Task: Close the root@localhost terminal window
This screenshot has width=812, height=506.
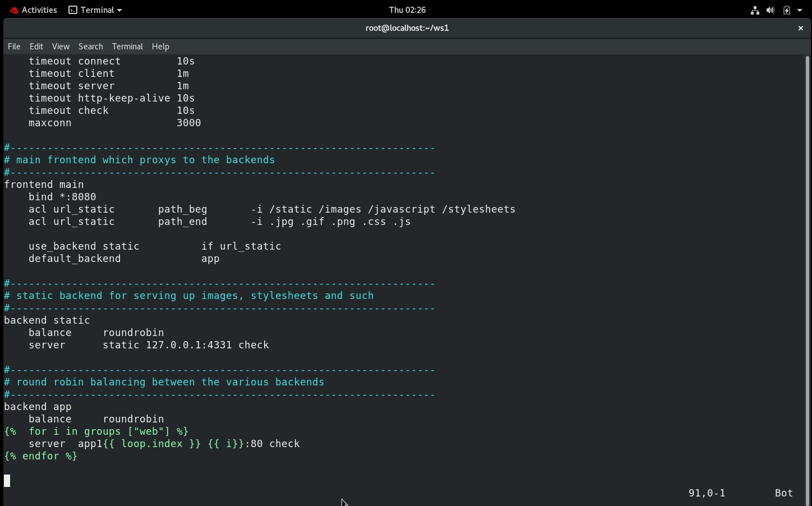Action: (x=800, y=28)
